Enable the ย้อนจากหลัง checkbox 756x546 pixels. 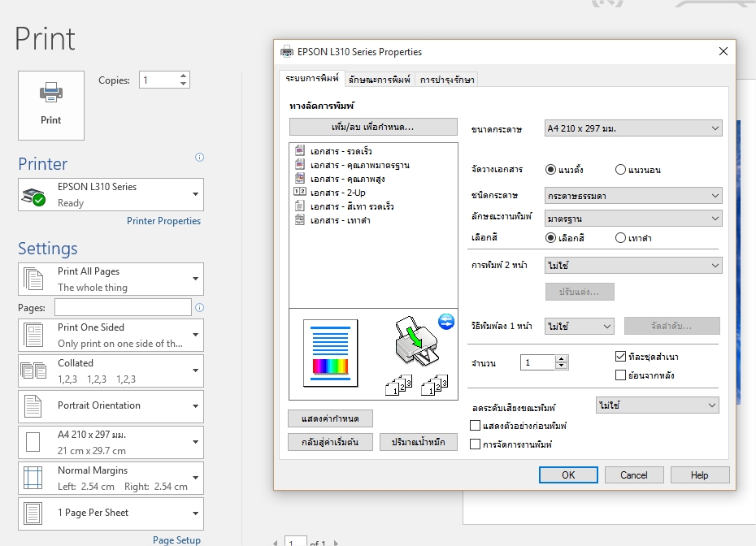620,375
